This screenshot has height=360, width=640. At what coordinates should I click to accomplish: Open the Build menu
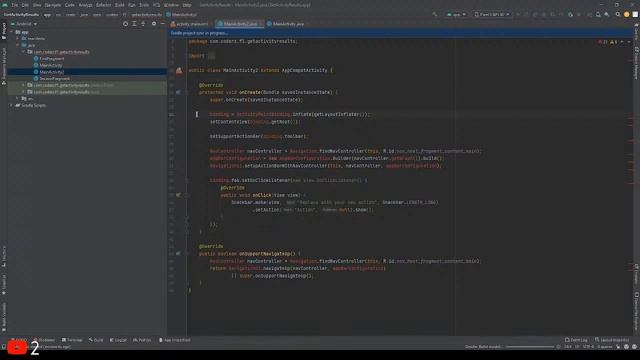(x=120, y=5)
